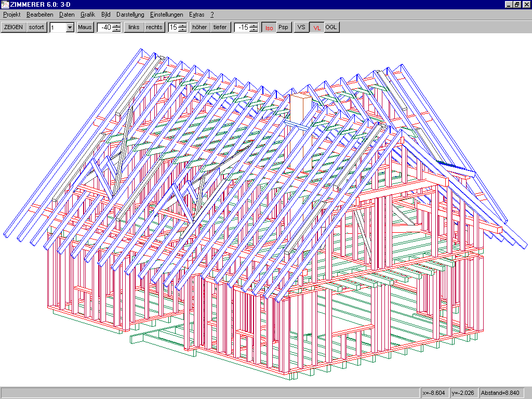Tilt view using tiefer button

pyautogui.click(x=220, y=27)
